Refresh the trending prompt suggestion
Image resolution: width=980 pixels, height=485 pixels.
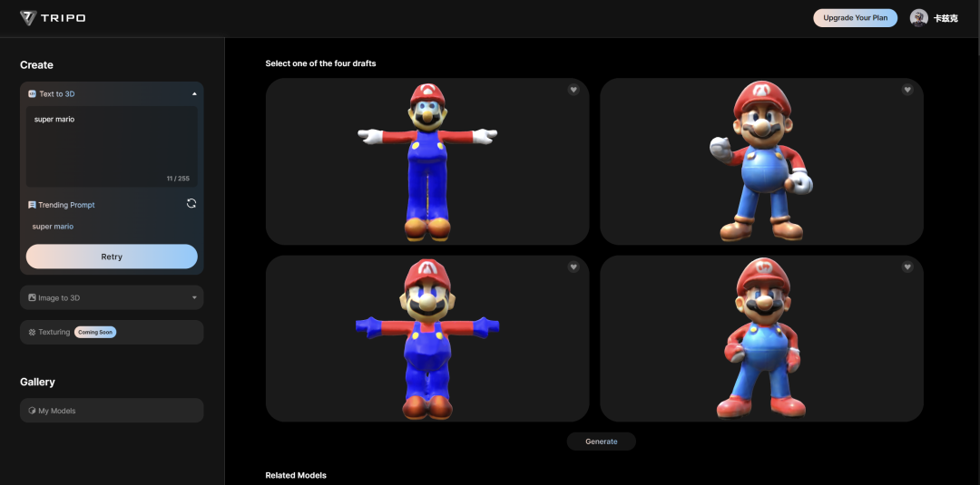pos(191,203)
